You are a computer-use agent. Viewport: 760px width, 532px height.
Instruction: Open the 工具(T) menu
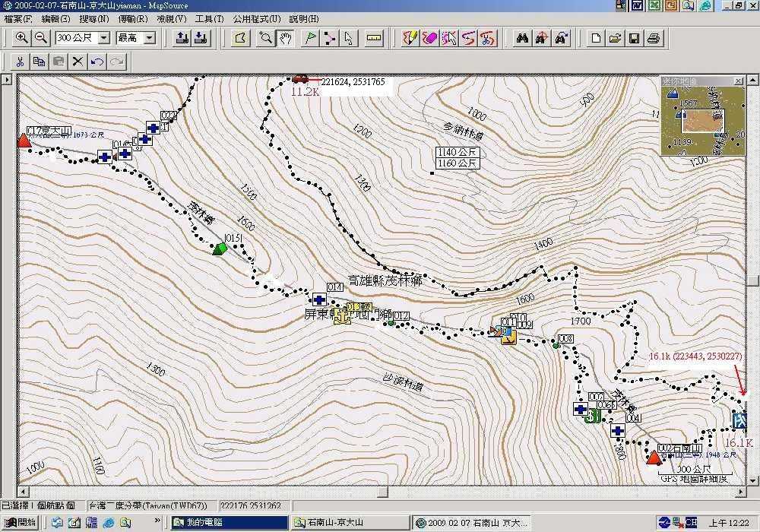click(209, 18)
